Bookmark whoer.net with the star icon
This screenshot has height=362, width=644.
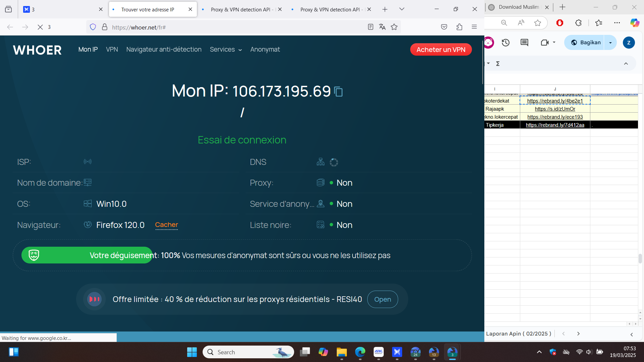point(394,27)
